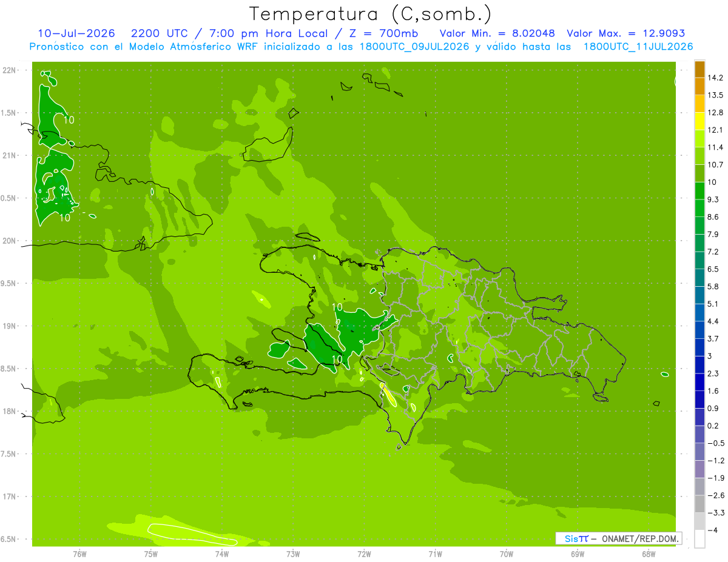Click the "4.4" color scale value

tap(713, 321)
